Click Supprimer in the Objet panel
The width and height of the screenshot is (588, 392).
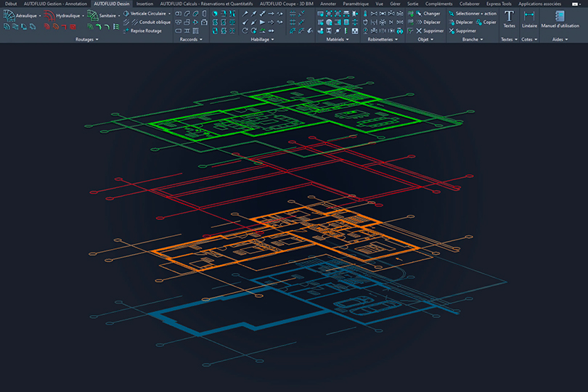point(428,30)
